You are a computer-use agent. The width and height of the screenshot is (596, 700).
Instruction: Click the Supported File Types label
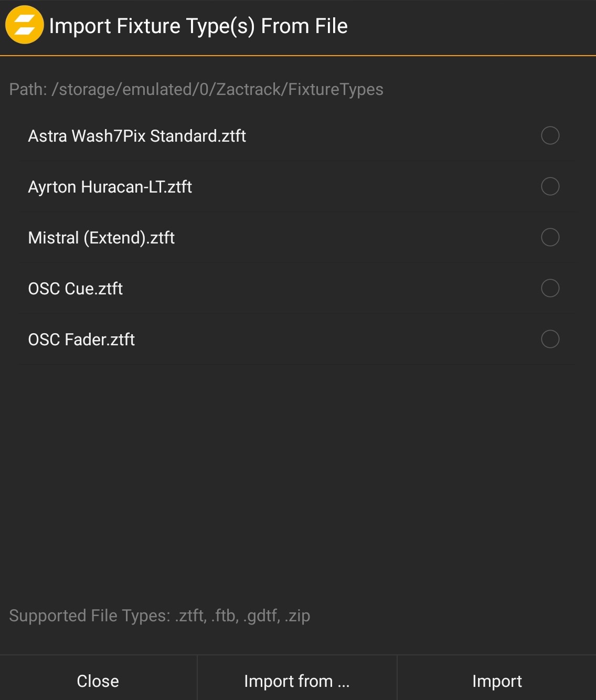159,615
